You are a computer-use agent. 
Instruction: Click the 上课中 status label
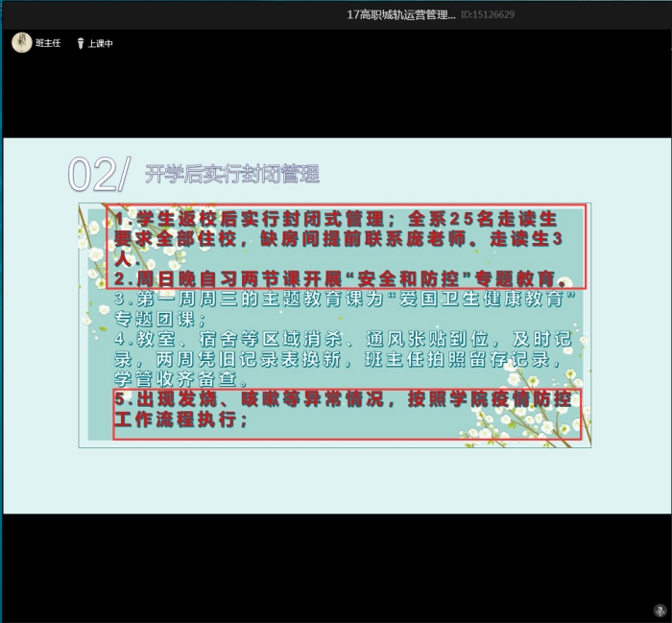[x=100, y=43]
